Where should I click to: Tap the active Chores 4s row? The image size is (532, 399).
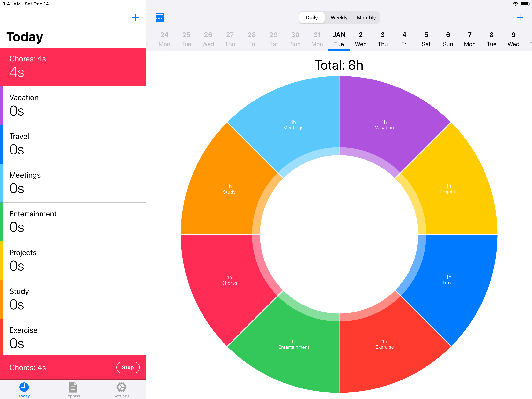73,67
